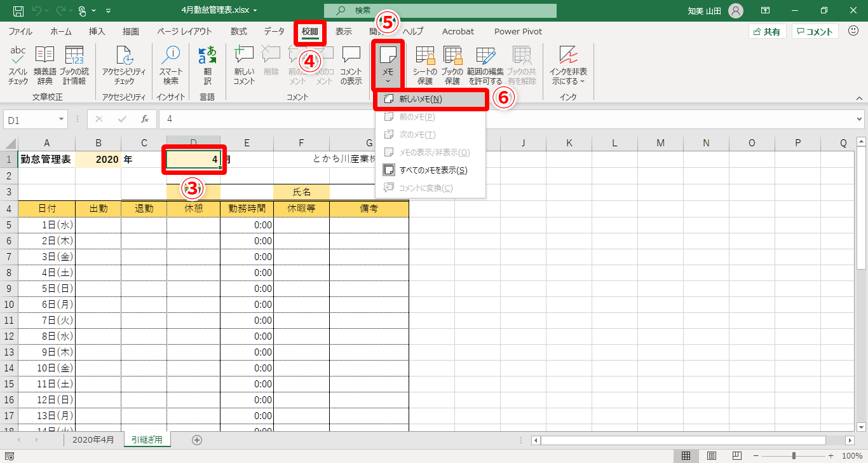Open the 知美 山田 account avatar
This screenshot has width=868, height=463.
pos(736,11)
